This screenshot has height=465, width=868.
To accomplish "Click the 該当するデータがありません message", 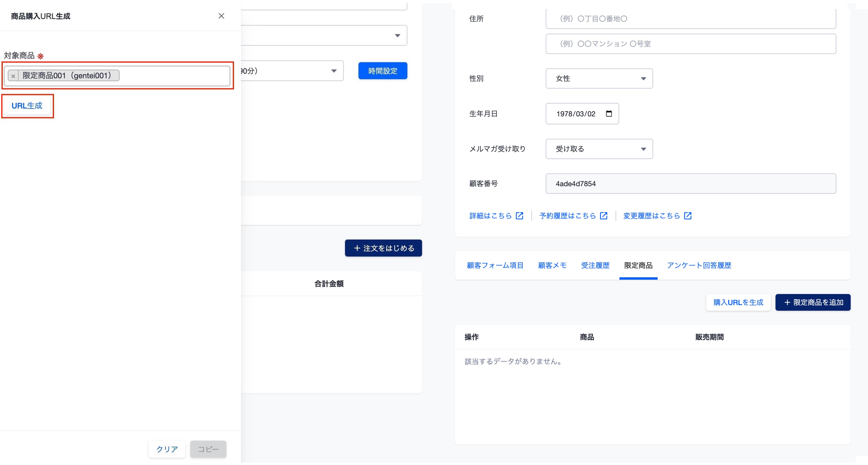I will point(513,361).
